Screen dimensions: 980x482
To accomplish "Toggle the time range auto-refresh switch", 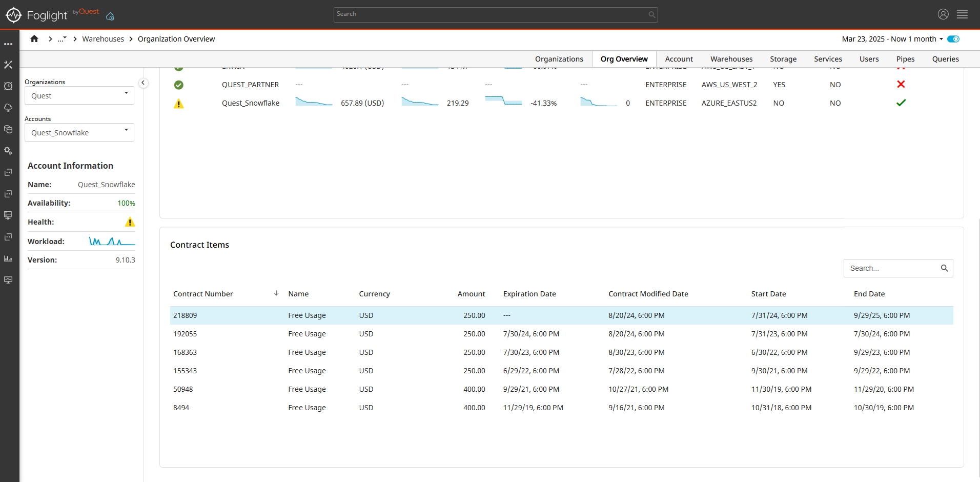I will (x=953, y=39).
